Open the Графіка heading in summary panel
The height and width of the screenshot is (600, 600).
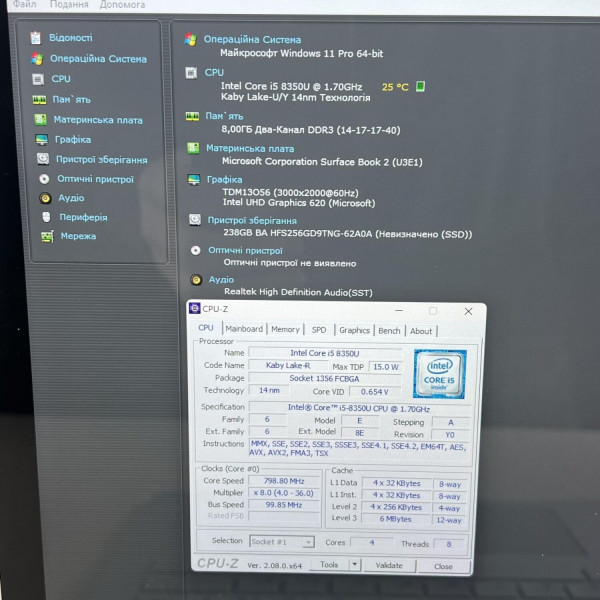click(x=224, y=179)
